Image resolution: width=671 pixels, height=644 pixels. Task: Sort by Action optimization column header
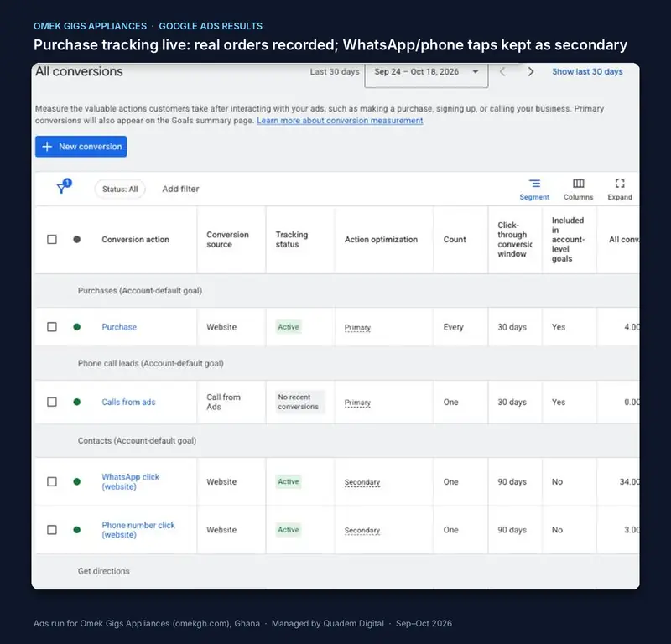381,240
